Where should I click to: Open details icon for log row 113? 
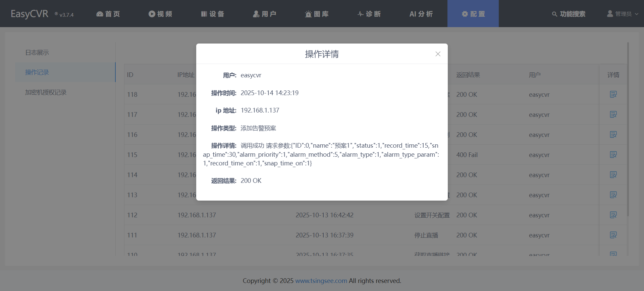pyautogui.click(x=613, y=195)
